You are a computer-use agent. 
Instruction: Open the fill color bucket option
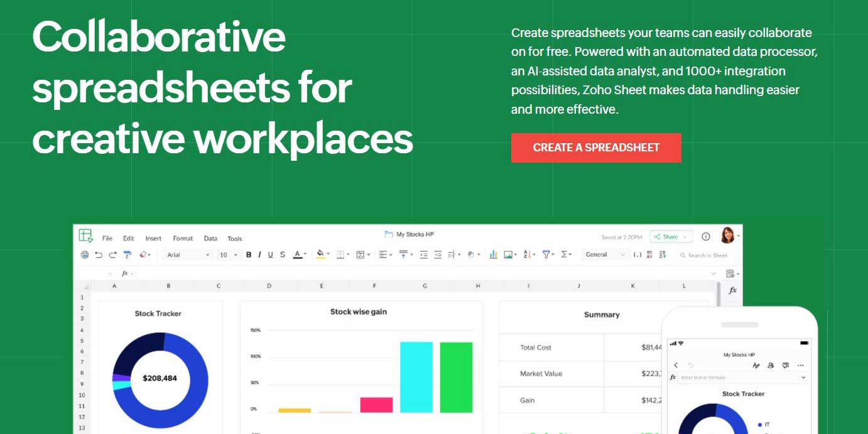pyautogui.click(x=323, y=254)
